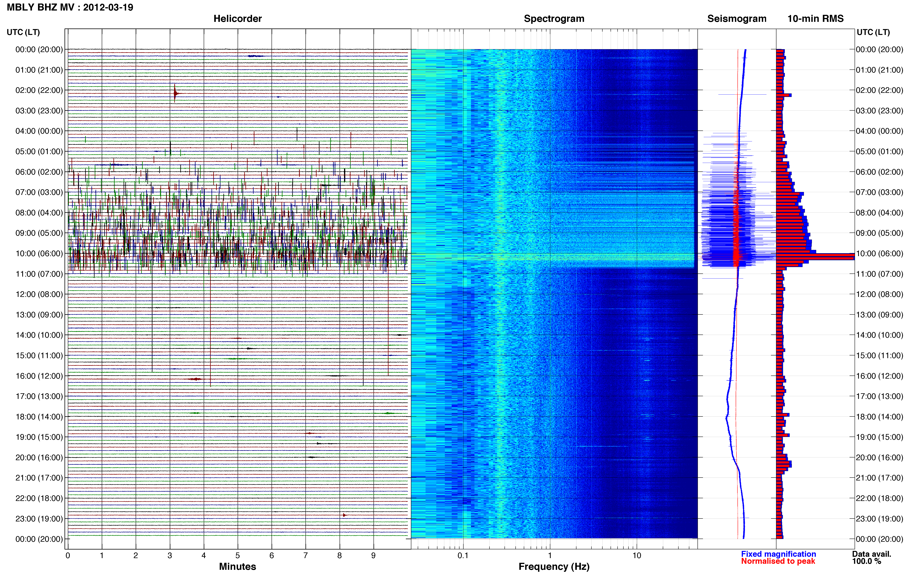Click 02:00 (22:00) on the Helicorder time axis

(39, 90)
